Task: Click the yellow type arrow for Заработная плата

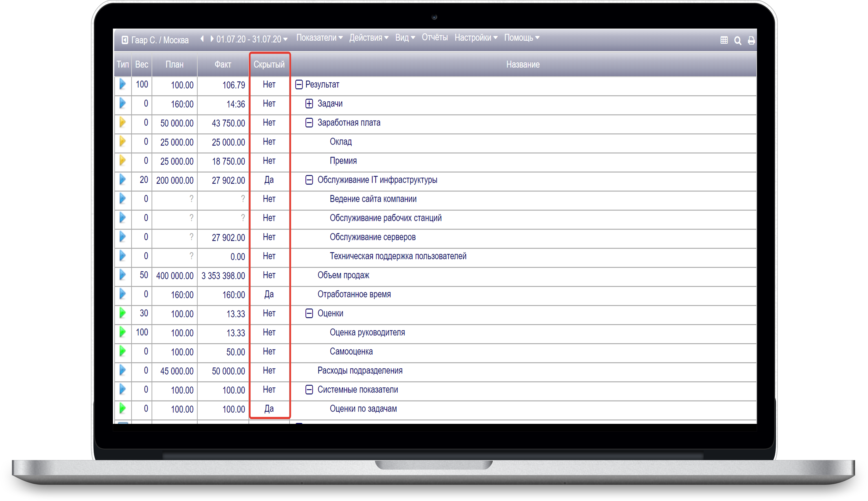Action: point(122,122)
